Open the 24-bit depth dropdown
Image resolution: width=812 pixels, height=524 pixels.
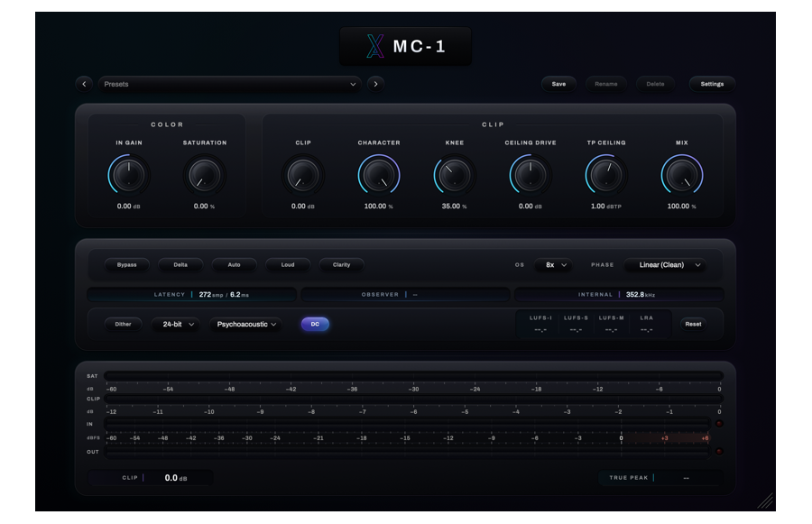(175, 324)
